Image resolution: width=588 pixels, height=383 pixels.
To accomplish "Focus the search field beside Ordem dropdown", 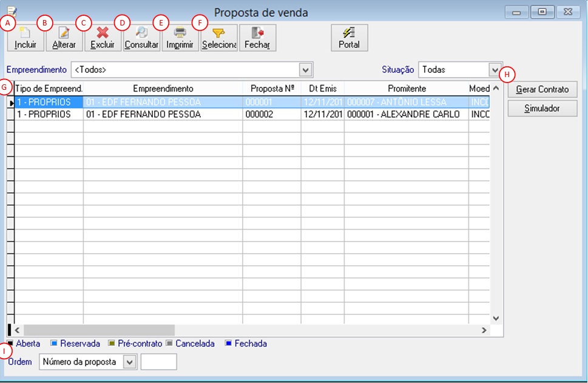I will click(x=158, y=362).
